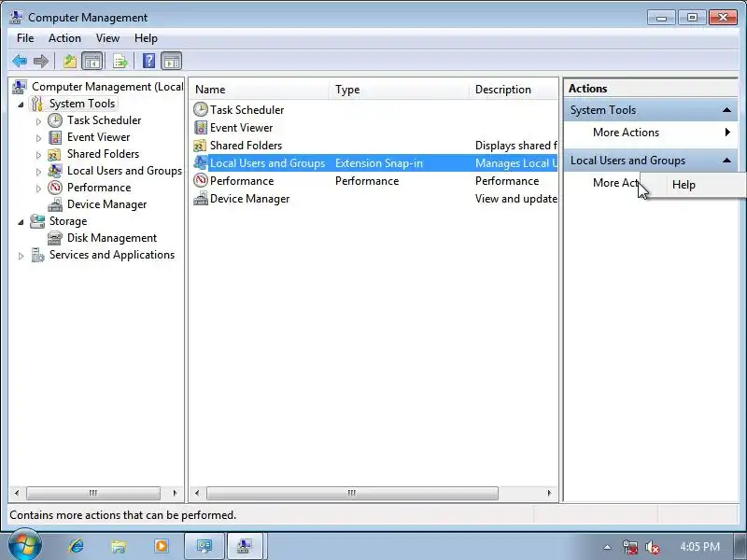Click the center pane horizontal scrollbar thumb
The width and height of the screenshot is (747, 560).
point(352,493)
